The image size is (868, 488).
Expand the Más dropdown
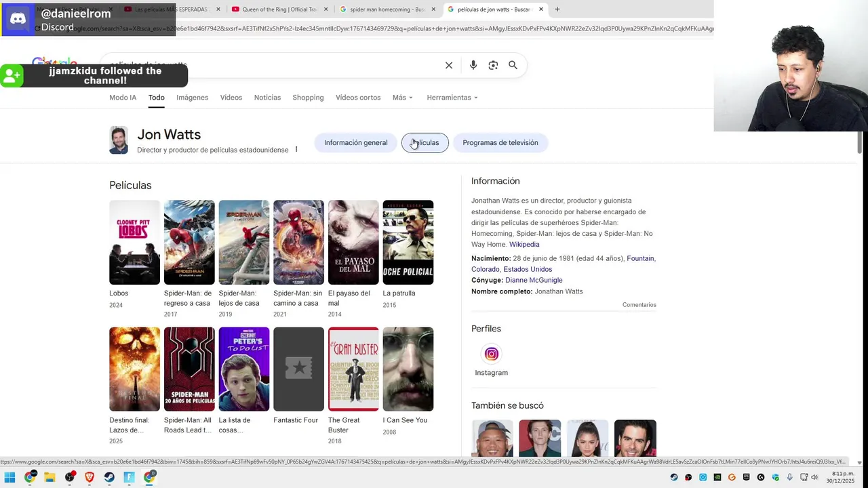tap(402, 98)
